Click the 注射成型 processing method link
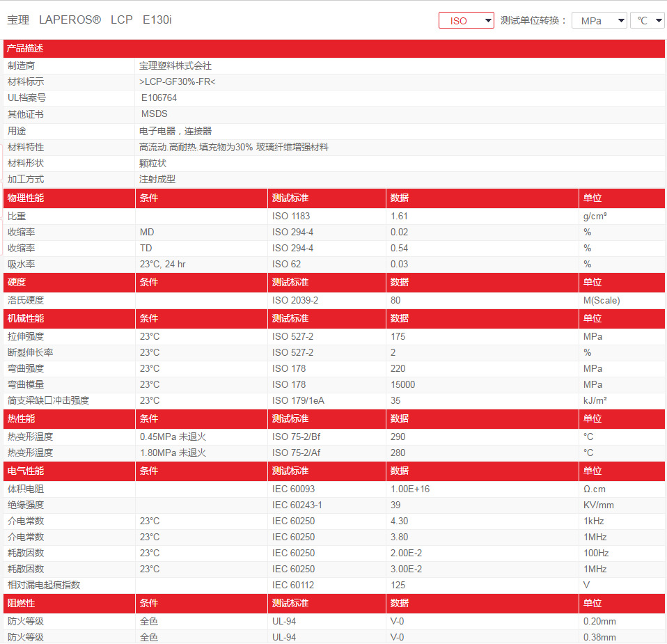Image resolution: width=667 pixels, height=644 pixels. (155, 179)
